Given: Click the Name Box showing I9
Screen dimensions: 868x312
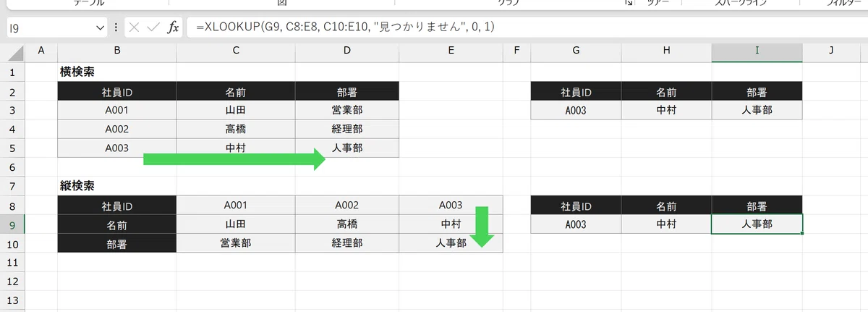Looking at the screenshot, I should tap(56, 28).
